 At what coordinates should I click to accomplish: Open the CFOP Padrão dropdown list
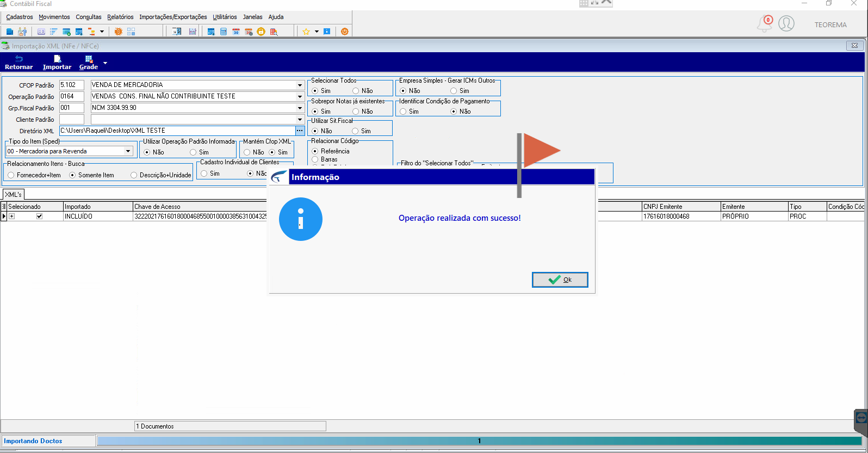(300, 85)
